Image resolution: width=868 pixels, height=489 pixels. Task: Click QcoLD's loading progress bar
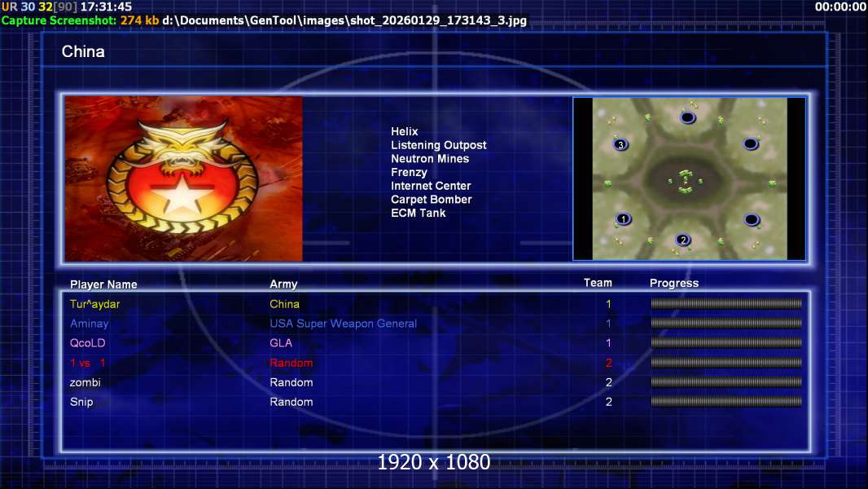(726, 343)
